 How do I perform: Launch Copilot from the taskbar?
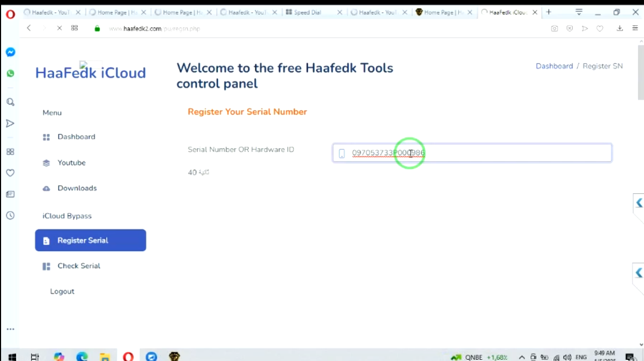pyautogui.click(x=59, y=356)
